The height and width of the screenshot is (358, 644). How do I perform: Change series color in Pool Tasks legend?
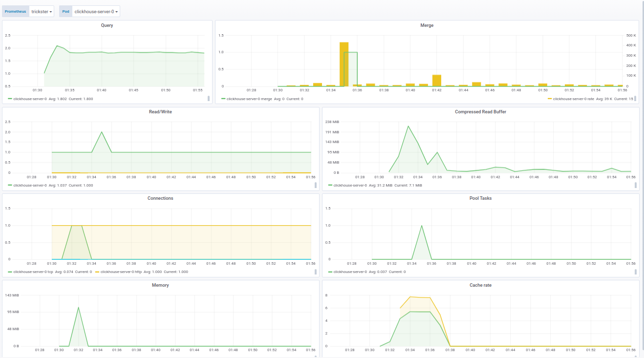pos(330,272)
